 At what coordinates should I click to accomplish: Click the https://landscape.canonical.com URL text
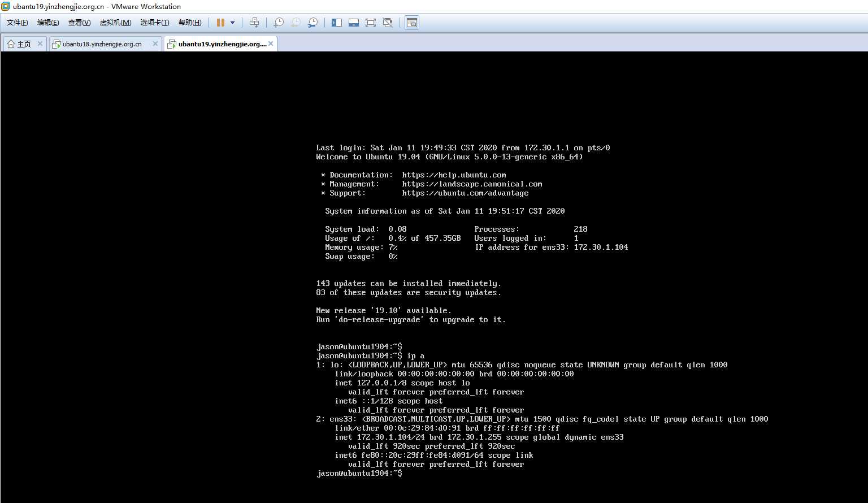pyautogui.click(x=472, y=184)
